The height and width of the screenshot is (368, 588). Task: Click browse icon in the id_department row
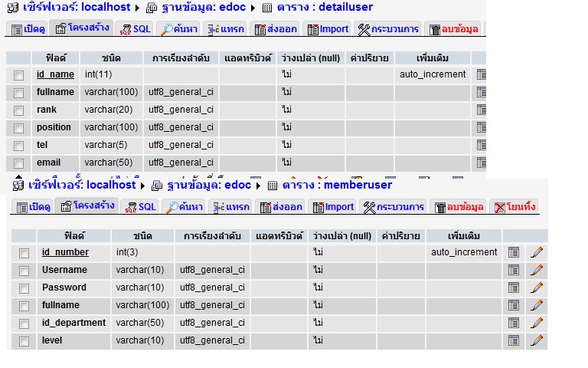coord(514,323)
